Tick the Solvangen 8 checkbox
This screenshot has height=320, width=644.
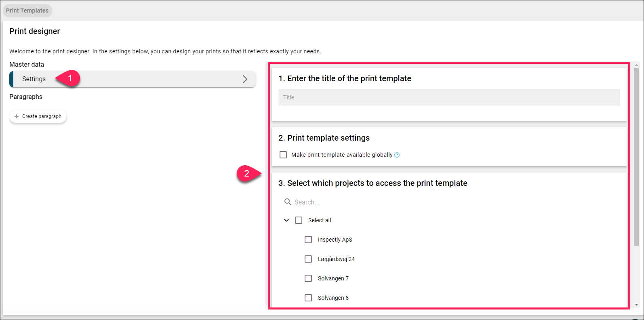[308, 298]
